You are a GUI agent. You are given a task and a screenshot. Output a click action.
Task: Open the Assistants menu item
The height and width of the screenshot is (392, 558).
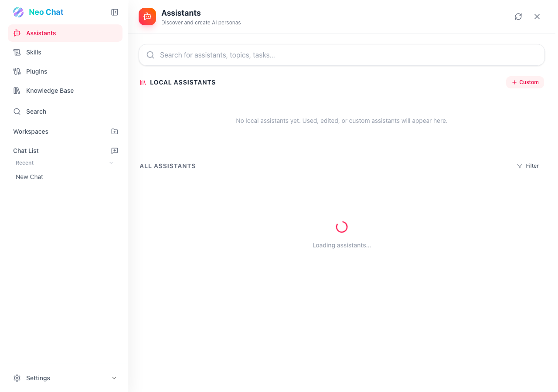(65, 33)
